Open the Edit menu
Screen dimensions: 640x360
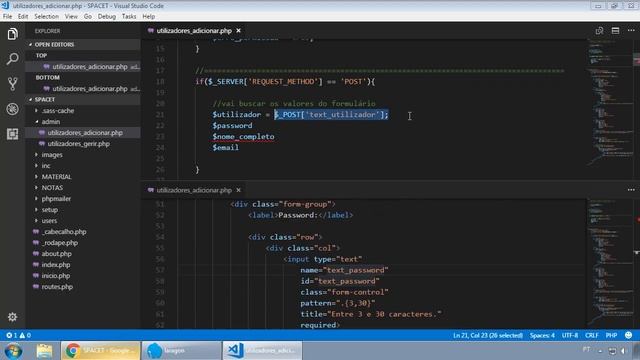point(23,16)
